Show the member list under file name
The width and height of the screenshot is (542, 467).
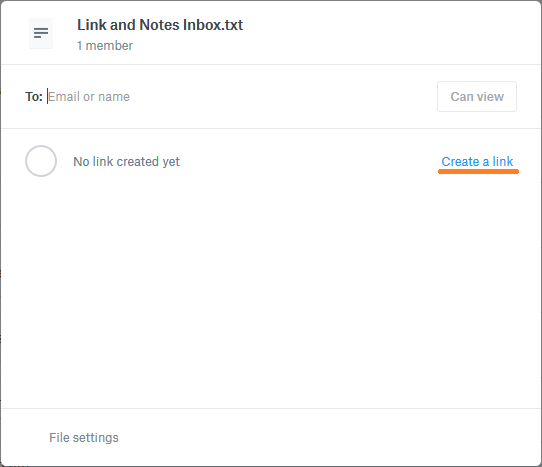(x=105, y=46)
